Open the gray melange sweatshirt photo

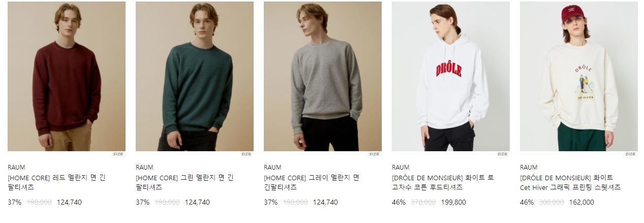(323, 76)
